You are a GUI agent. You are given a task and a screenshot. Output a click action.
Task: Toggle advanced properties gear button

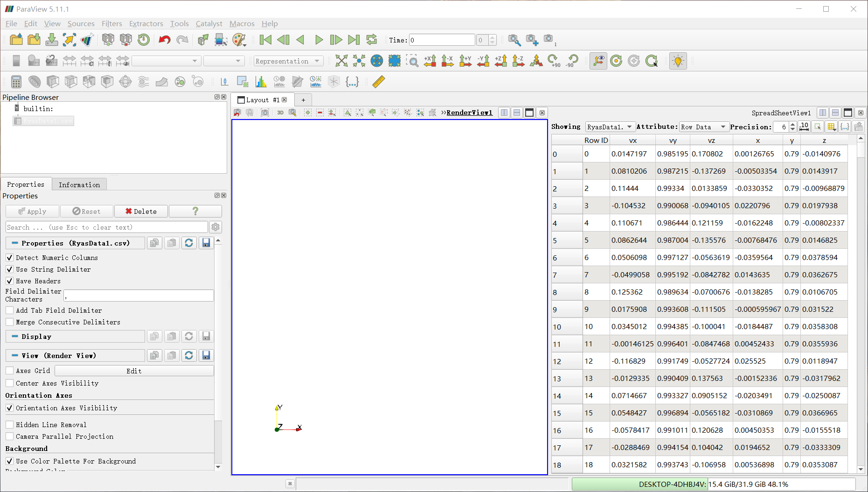point(215,227)
